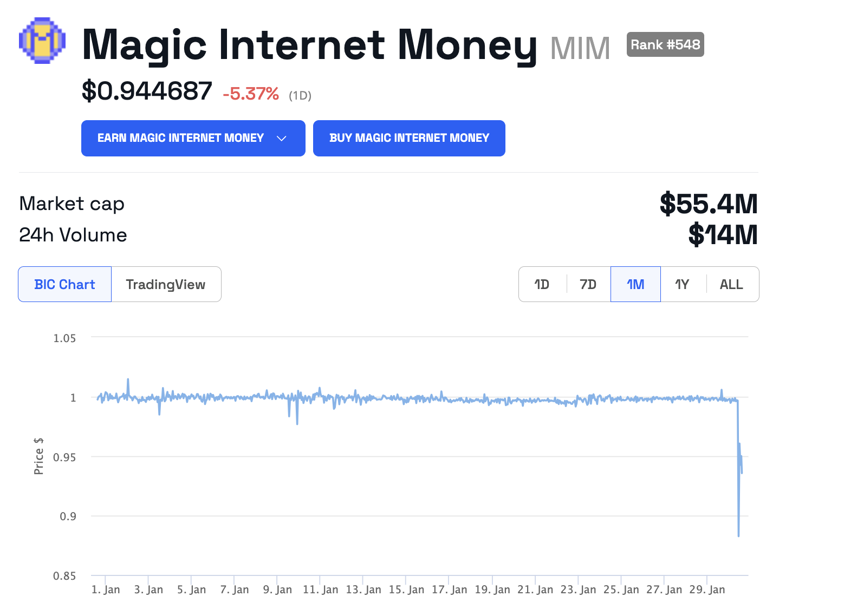This screenshot has width=844, height=616.
Task: Click the Rank #548 badge
Action: (x=665, y=44)
